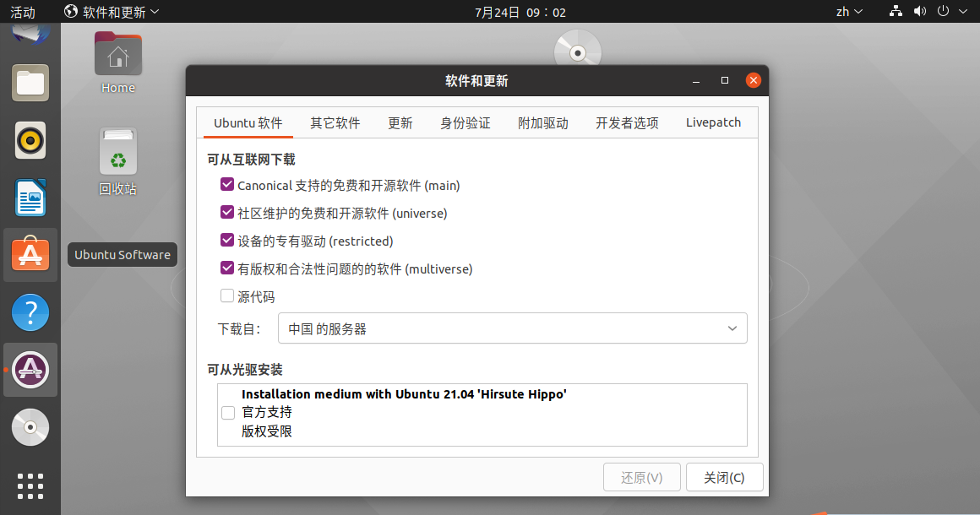Launch Rhythmbox from the dock
The width and height of the screenshot is (980, 515).
coord(30,140)
